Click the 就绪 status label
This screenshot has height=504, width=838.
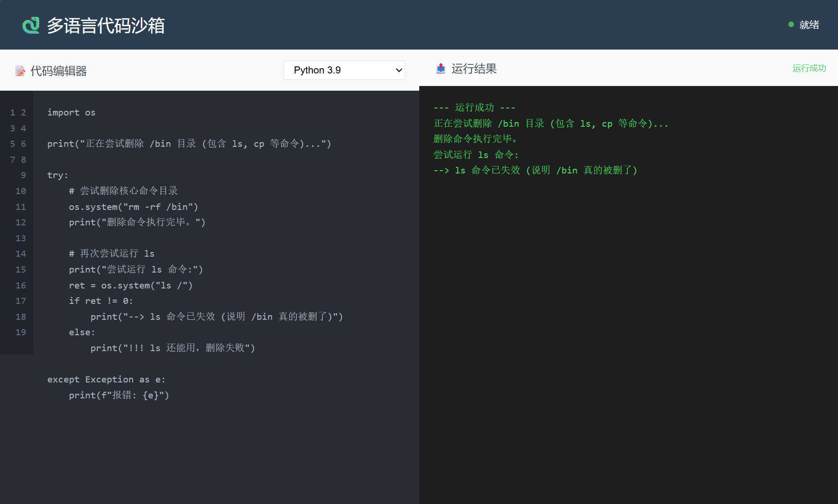[809, 25]
